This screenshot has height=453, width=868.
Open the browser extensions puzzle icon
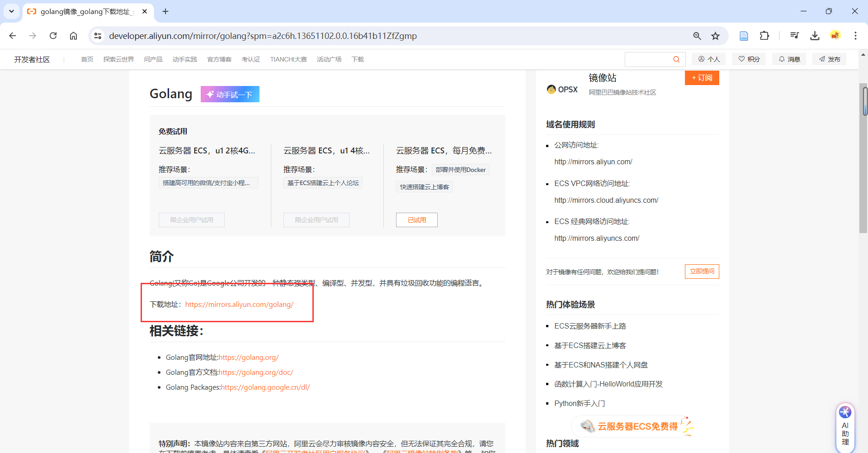point(764,36)
